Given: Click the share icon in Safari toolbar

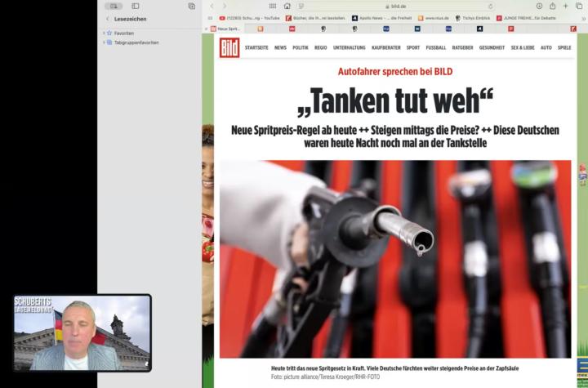Looking at the screenshot, I should [x=552, y=6].
